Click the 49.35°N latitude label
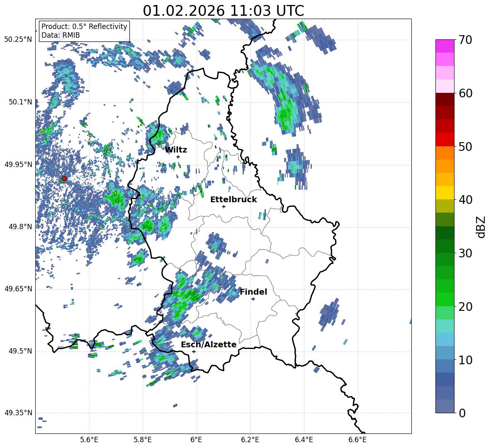The image size is (491, 448). click(x=18, y=413)
